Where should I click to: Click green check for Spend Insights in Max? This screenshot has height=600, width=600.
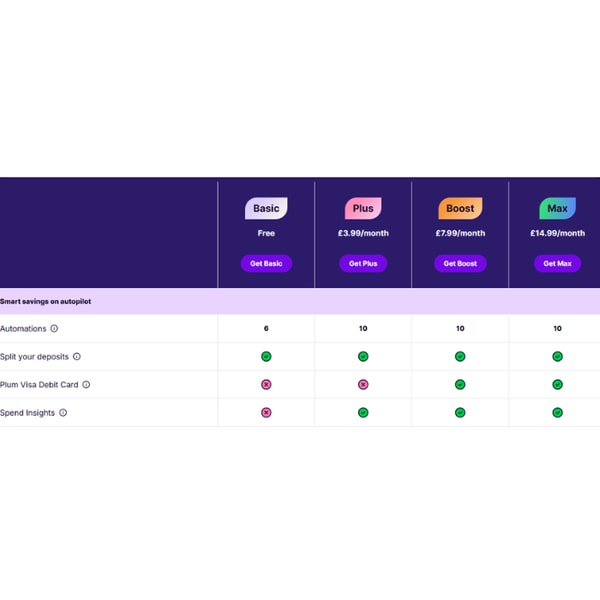coord(558,412)
